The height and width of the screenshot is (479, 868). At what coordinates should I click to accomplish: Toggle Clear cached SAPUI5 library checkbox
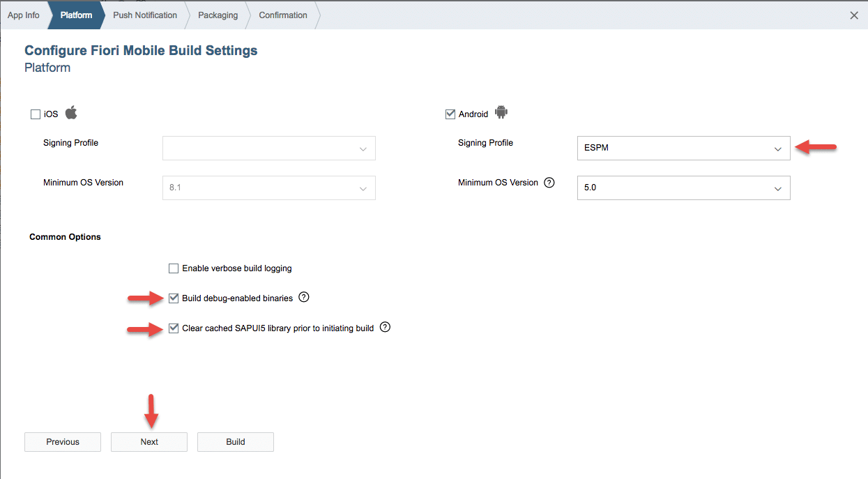click(174, 328)
